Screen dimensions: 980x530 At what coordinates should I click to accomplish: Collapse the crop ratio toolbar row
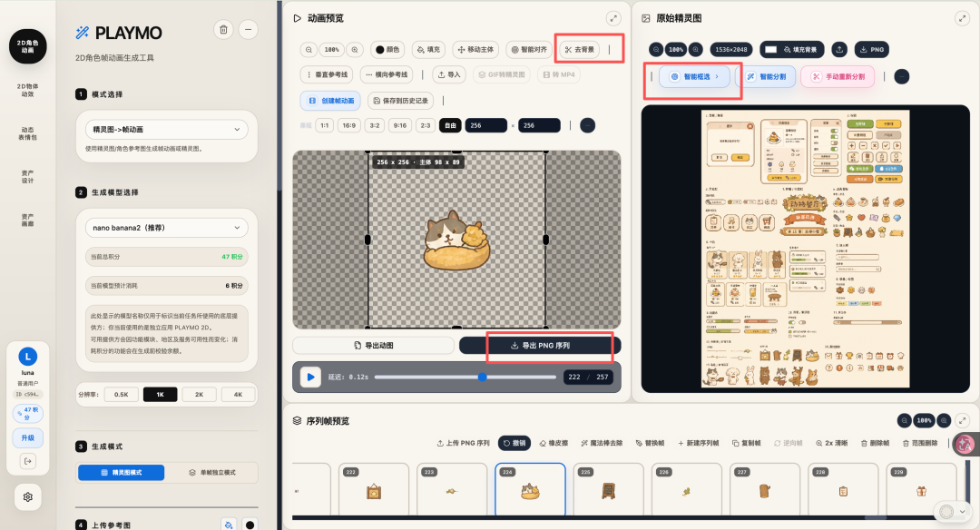click(587, 125)
